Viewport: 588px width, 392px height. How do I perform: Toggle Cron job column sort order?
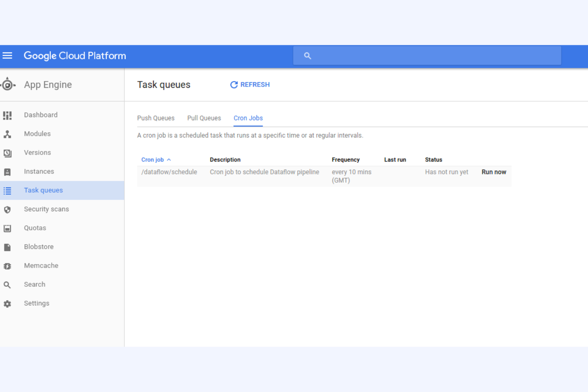[x=156, y=159]
